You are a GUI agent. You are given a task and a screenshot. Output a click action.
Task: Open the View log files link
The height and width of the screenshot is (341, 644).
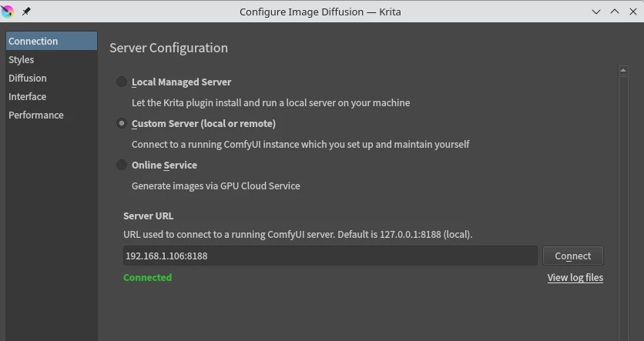coord(575,278)
